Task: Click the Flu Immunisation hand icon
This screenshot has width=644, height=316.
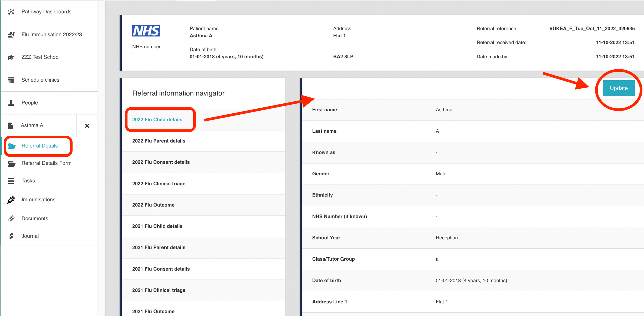Action: click(x=11, y=34)
